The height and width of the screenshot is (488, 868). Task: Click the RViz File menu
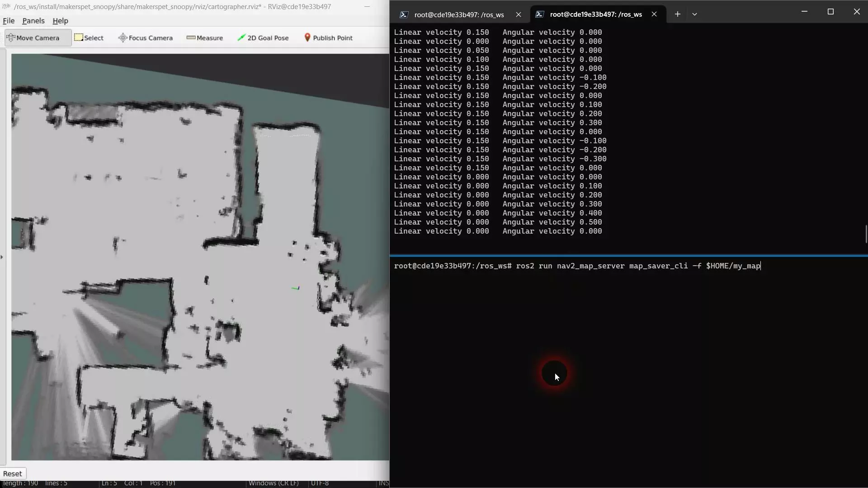pyautogui.click(x=9, y=20)
